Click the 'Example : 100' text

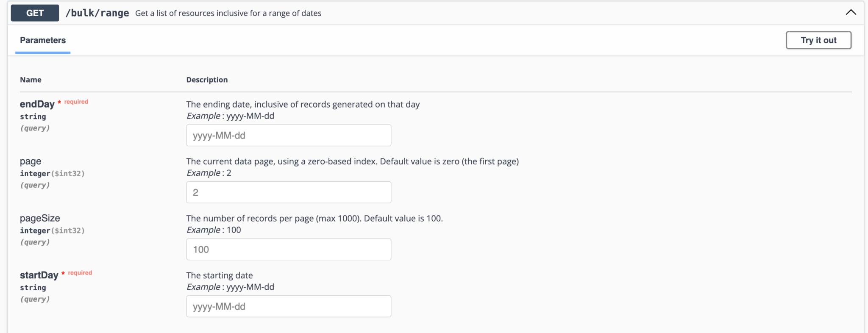pos(214,230)
